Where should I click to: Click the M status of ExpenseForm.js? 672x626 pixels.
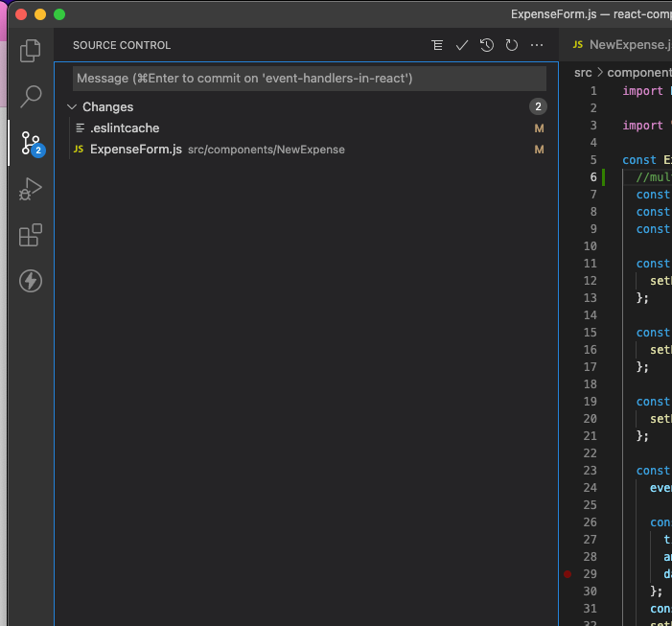click(539, 150)
